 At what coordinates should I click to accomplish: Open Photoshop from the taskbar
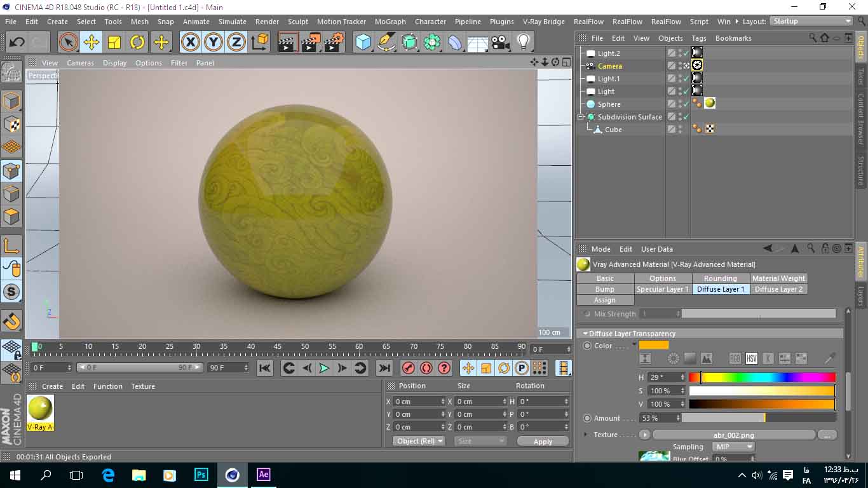click(201, 475)
